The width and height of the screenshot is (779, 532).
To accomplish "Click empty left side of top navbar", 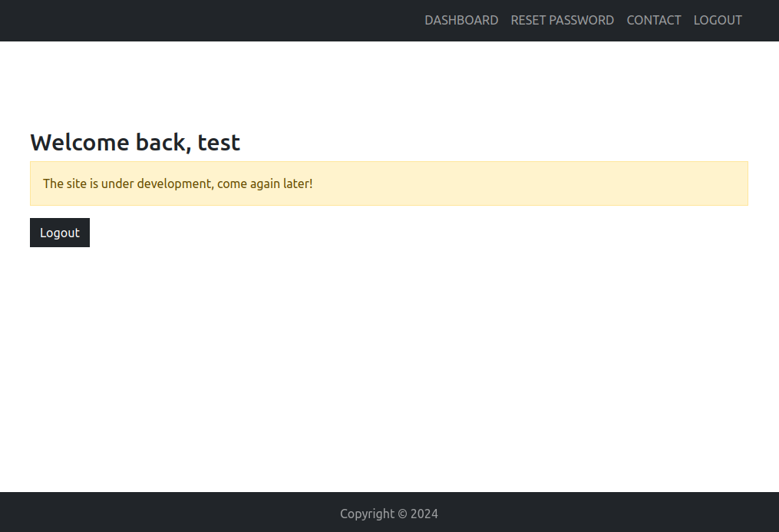I will tap(199, 21).
